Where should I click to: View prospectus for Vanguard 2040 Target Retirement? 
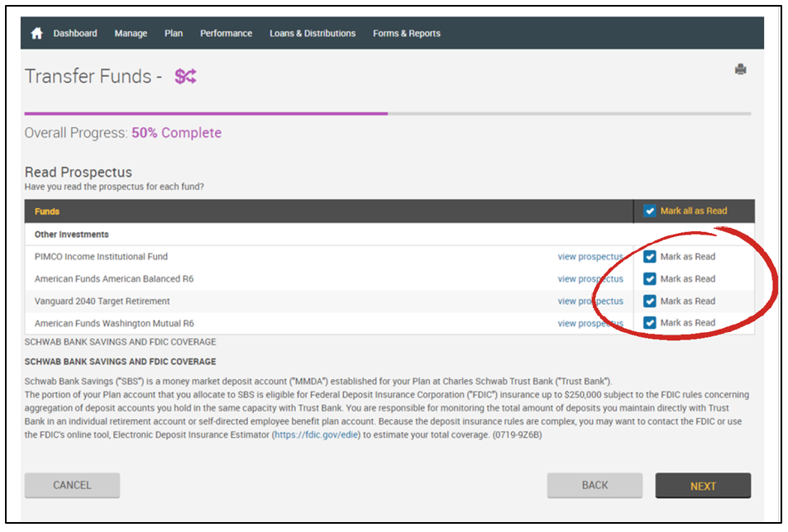(x=590, y=302)
